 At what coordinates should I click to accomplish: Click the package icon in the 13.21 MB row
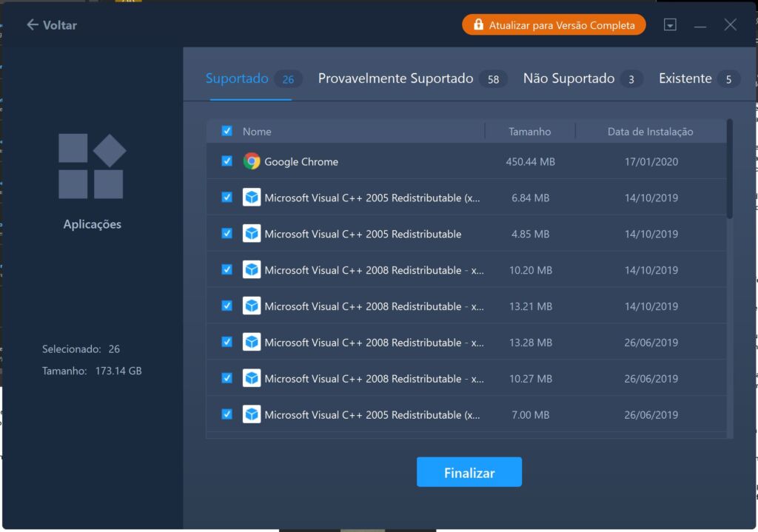tap(252, 306)
